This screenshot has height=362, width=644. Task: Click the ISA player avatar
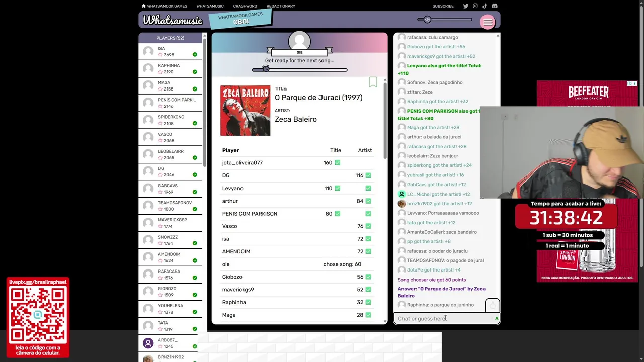(x=148, y=51)
